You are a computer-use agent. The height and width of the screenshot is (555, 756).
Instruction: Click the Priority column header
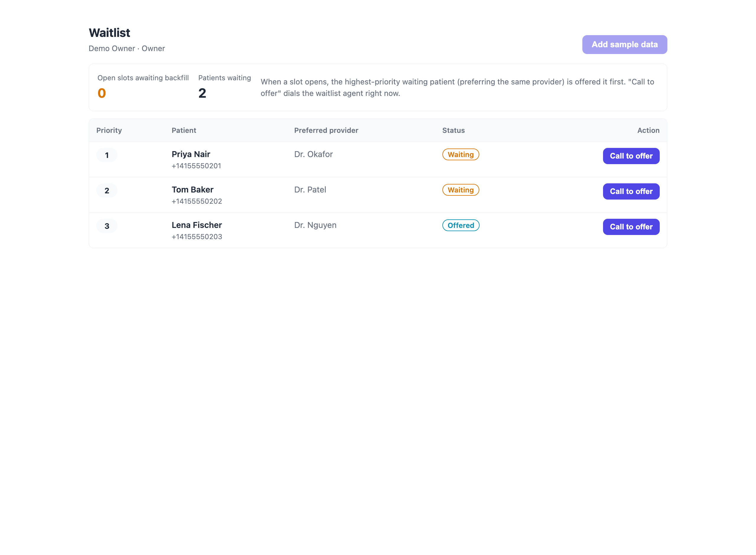click(x=109, y=130)
